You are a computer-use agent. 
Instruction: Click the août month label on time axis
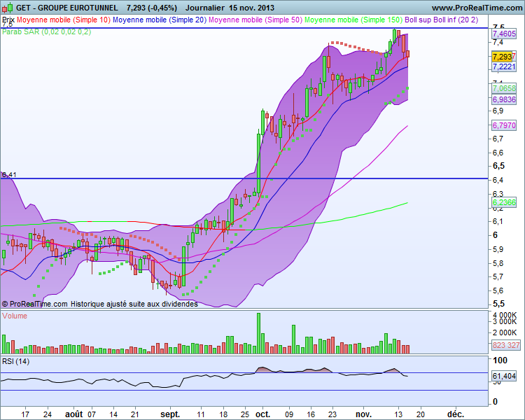point(73,414)
